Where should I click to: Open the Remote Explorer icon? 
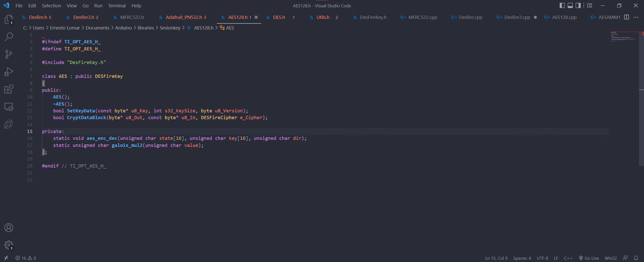[9, 107]
